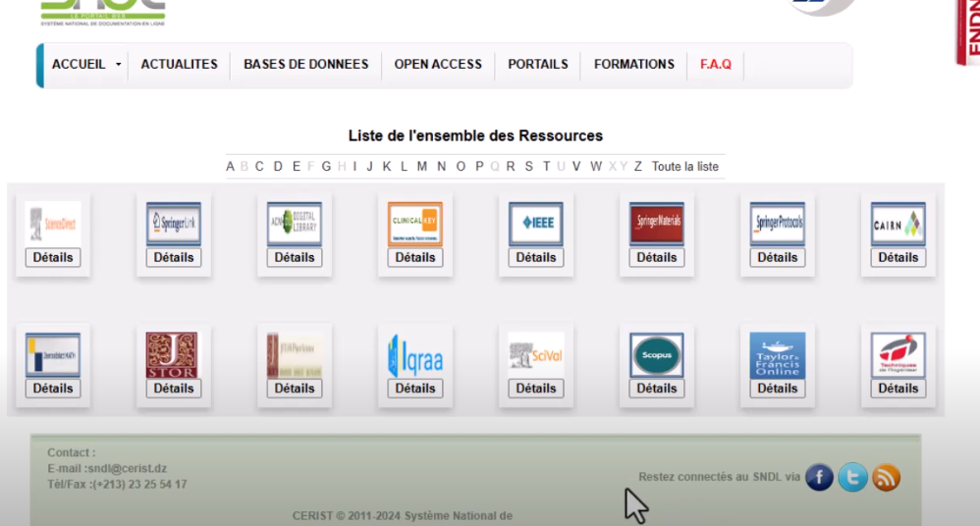Click Détails under SpringerLink
The height and width of the screenshot is (526, 980).
tap(174, 257)
